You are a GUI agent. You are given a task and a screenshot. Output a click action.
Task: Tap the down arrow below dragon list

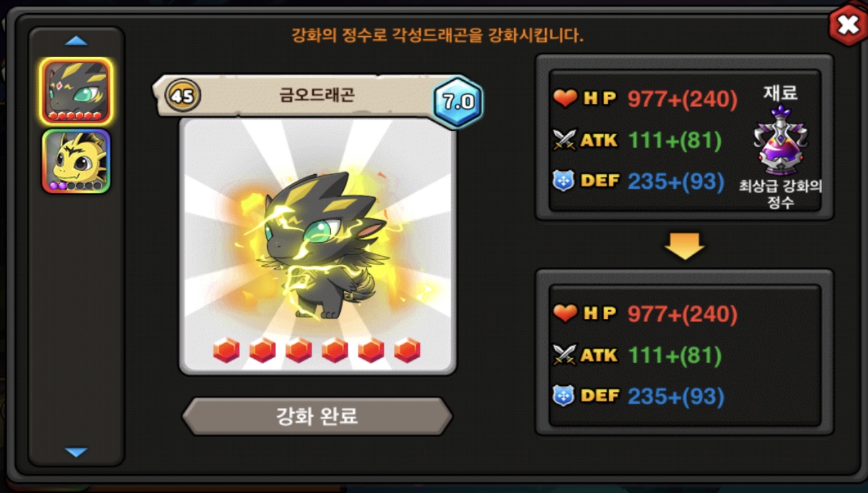pos(76,452)
